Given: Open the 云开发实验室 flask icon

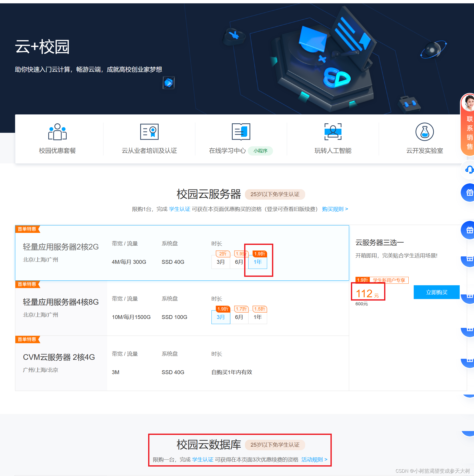Looking at the screenshot, I should coord(424,132).
